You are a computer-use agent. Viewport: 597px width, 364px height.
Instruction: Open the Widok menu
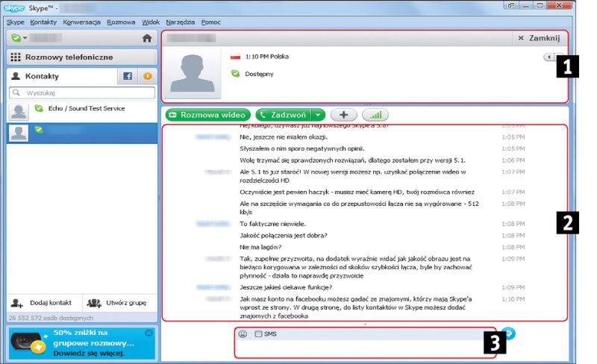tap(151, 22)
